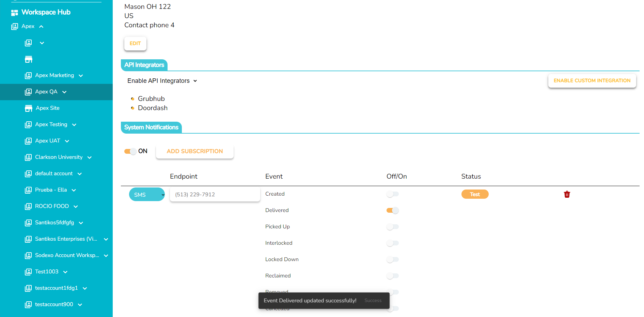Image resolution: width=644 pixels, height=317 pixels.
Task: Click the phone number endpoint field
Action: click(215, 195)
